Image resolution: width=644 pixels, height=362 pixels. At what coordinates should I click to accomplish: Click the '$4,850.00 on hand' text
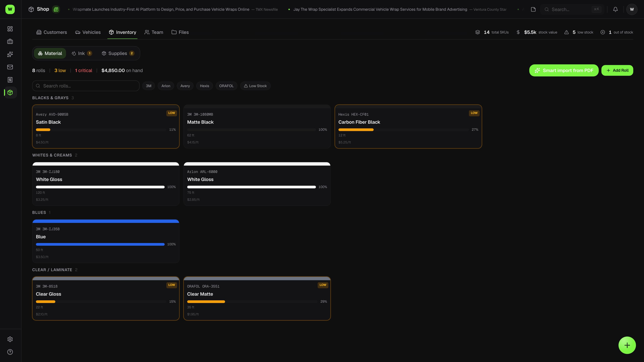(x=122, y=70)
